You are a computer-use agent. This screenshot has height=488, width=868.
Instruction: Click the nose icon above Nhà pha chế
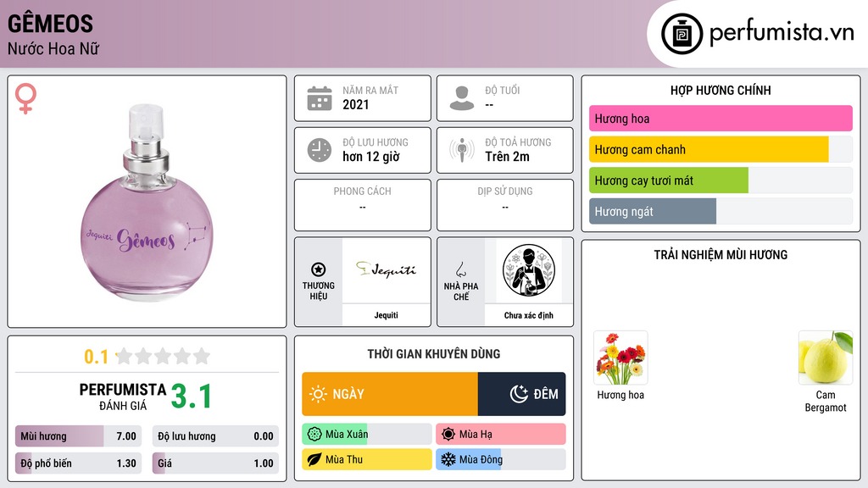(x=460, y=269)
